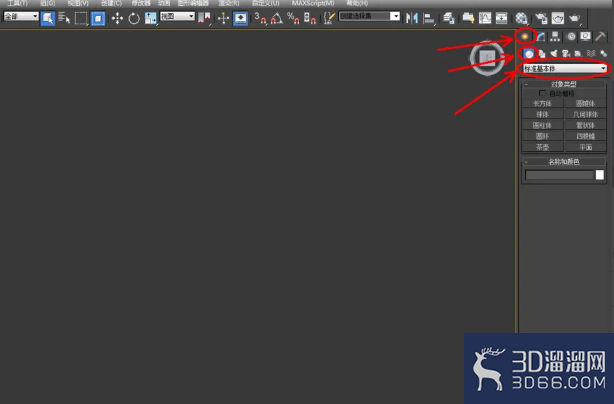The height and width of the screenshot is (404, 614).
Task: Open the named selection sets dropdown
Action: coord(369,16)
